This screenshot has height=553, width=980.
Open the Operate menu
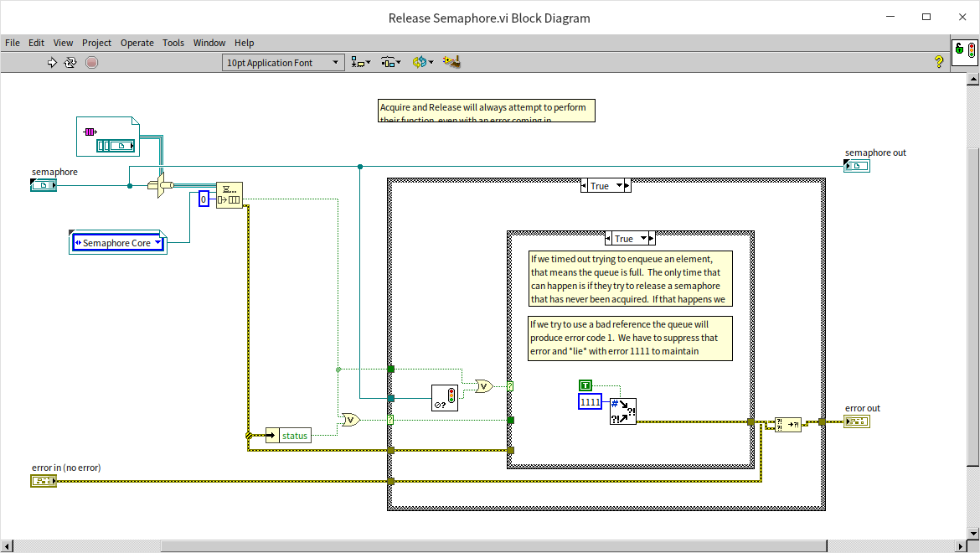click(137, 43)
